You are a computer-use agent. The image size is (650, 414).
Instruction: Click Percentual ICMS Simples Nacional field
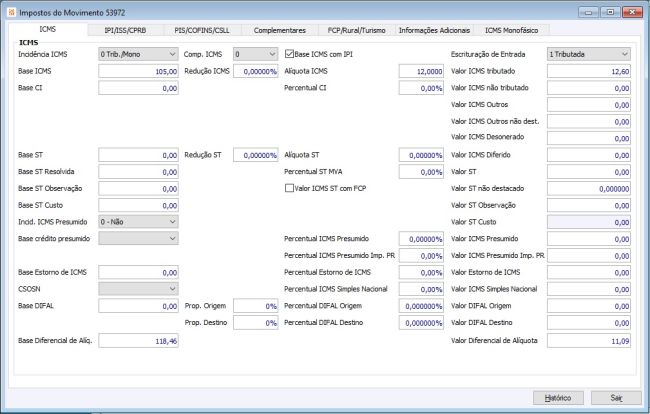pyautogui.click(x=421, y=289)
